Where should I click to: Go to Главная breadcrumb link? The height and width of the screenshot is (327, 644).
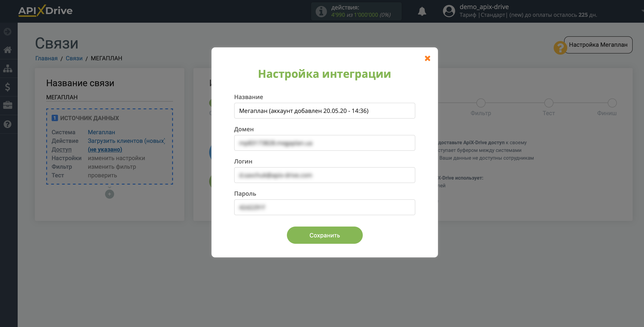[x=46, y=58]
